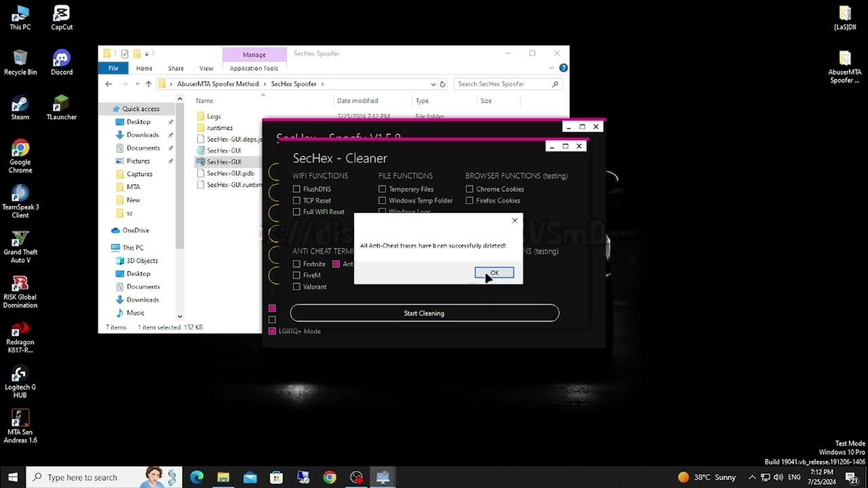This screenshot has width=868, height=488.
Task: Click the Microsoft Edge taskbar icon
Action: pos(197,477)
